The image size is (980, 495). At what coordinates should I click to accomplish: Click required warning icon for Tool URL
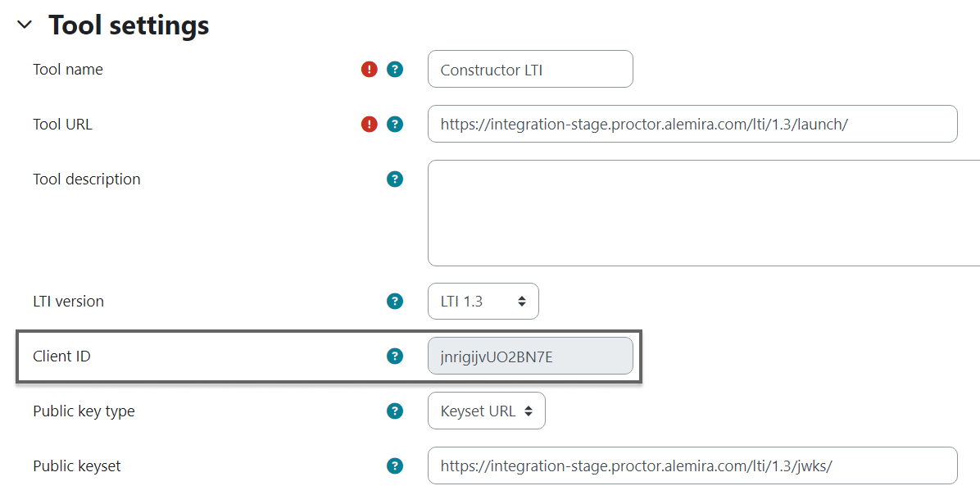coord(370,125)
